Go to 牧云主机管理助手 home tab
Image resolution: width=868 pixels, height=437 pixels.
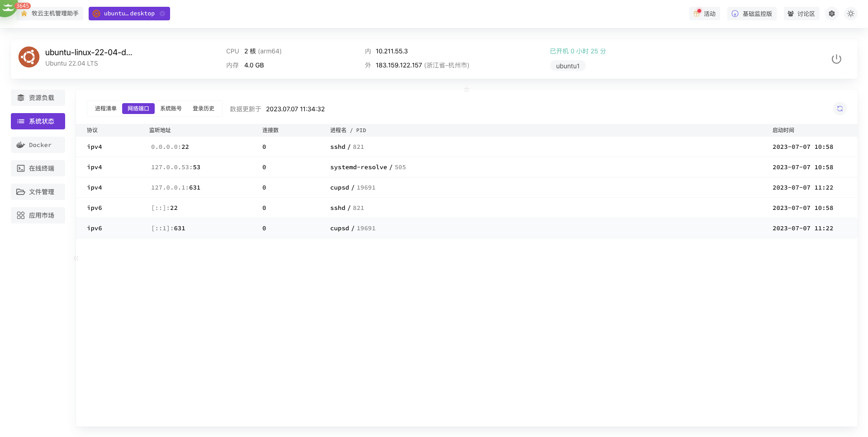(50, 14)
